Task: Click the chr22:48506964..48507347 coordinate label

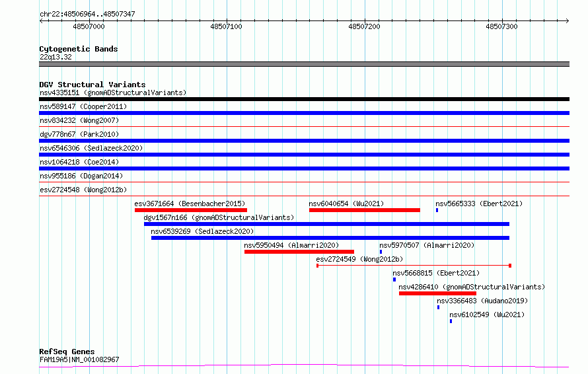Action: pyautogui.click(x=87, y=14)
